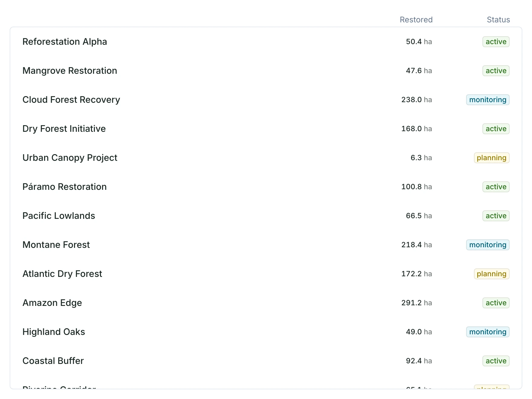Image resolution: width=532 pixels, height=399 pixels.
Task: Click monitoring badge for Highland Oaks
Action: (488, 332)
